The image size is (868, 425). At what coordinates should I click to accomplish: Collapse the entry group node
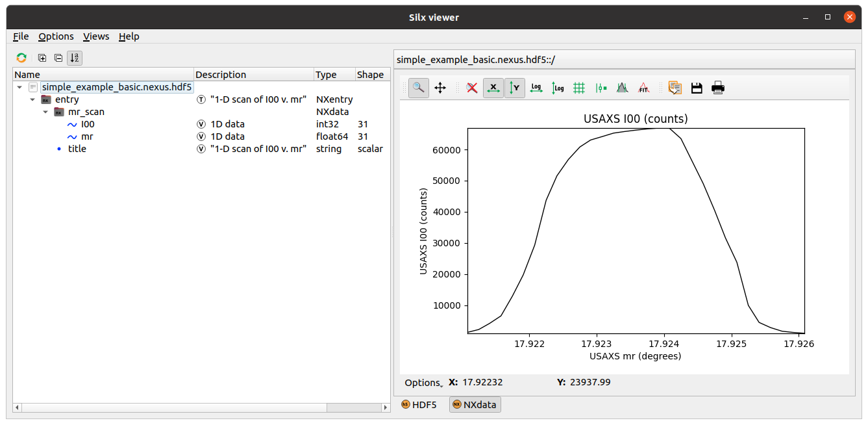tap(32, 99)
